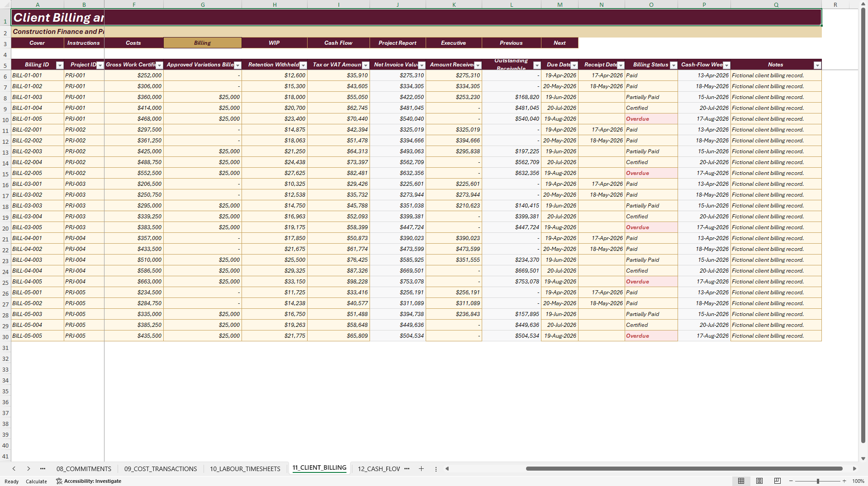The image size is (868, 486).
Task: Open Approved Variations Billed filter dropdown
Action: (237, 66)
